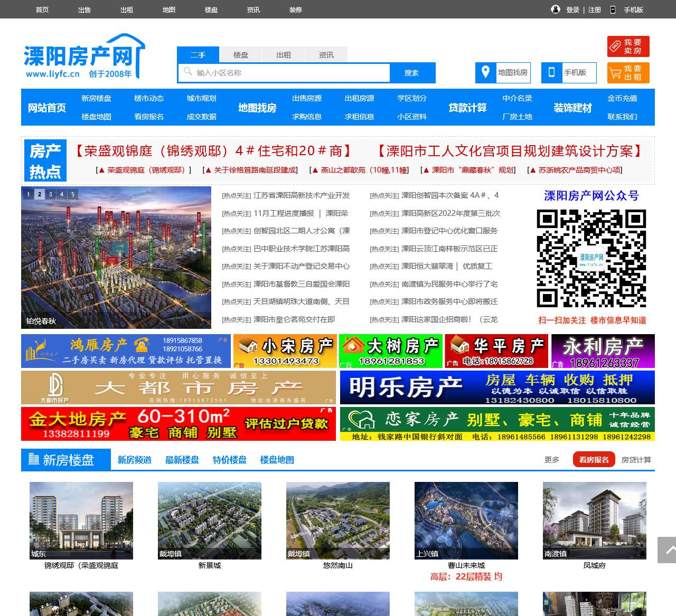Open 网站首页 in blue navigation
Viewport: 676px width, 616px height.
[x=47, y=108]
